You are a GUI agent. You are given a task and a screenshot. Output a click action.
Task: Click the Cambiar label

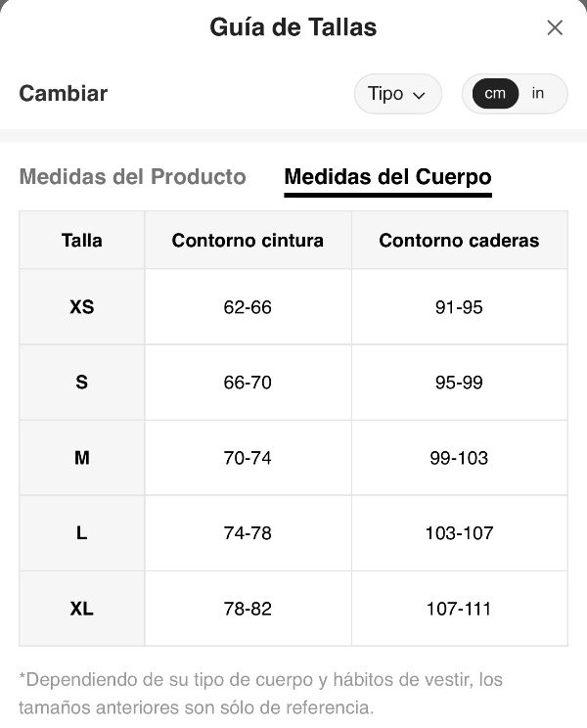(x=64, y=93)
